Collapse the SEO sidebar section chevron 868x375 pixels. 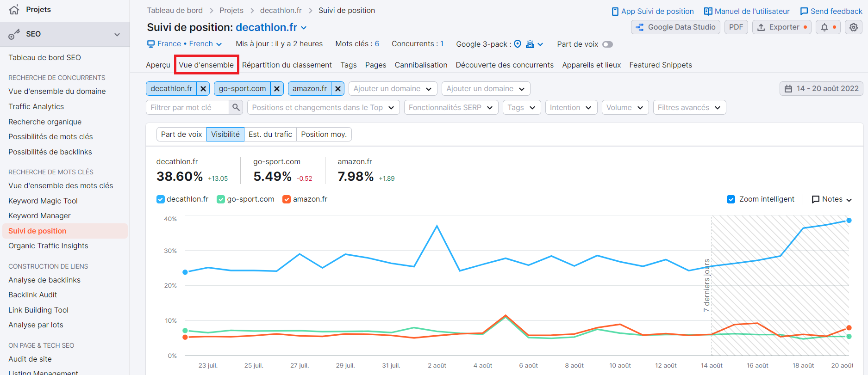(x=117, y=34)
